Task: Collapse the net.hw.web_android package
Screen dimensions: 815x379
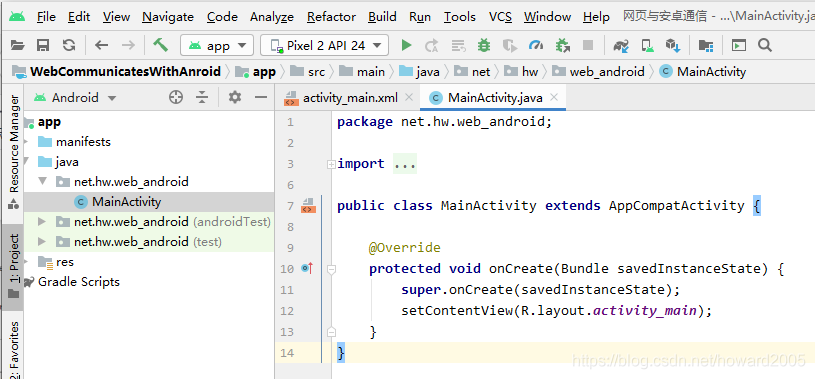Action: [43, 182]
